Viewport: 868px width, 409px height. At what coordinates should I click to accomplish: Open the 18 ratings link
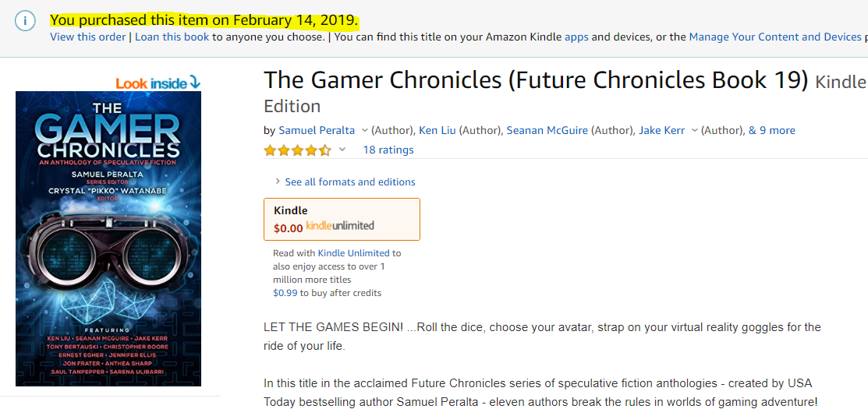tap(388, 150)
